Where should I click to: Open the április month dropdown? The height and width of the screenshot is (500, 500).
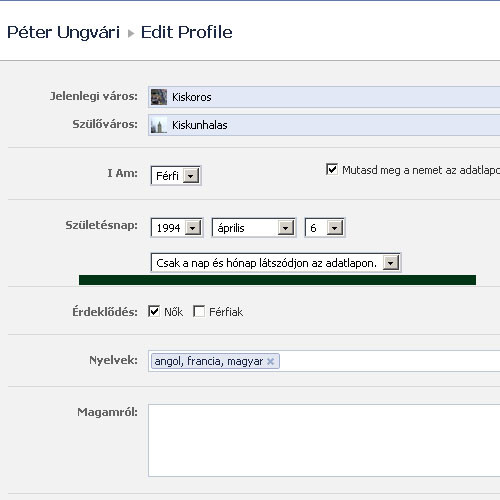click(x=286, y=228)
